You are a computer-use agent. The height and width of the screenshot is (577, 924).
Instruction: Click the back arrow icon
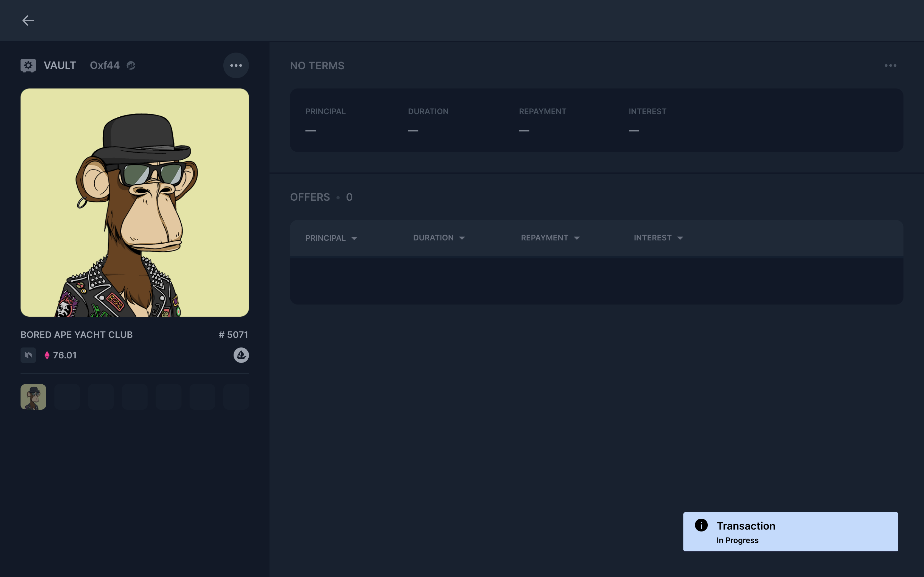tap(28, 21)
